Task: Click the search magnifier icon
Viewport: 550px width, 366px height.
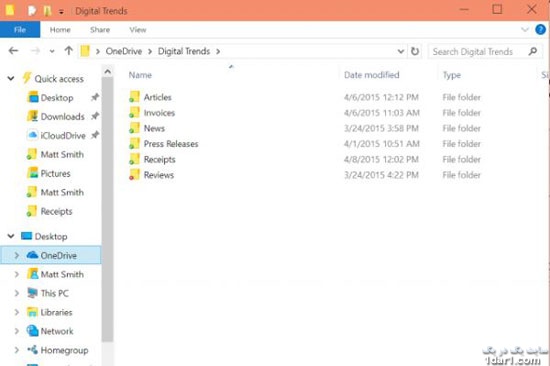Action: point(533,51)
